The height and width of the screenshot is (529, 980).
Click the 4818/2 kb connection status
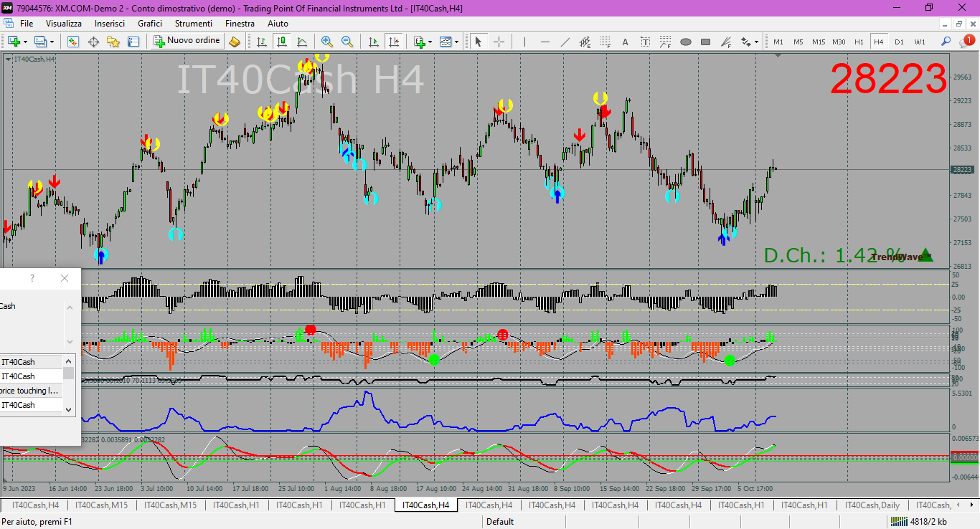[920, 522]
